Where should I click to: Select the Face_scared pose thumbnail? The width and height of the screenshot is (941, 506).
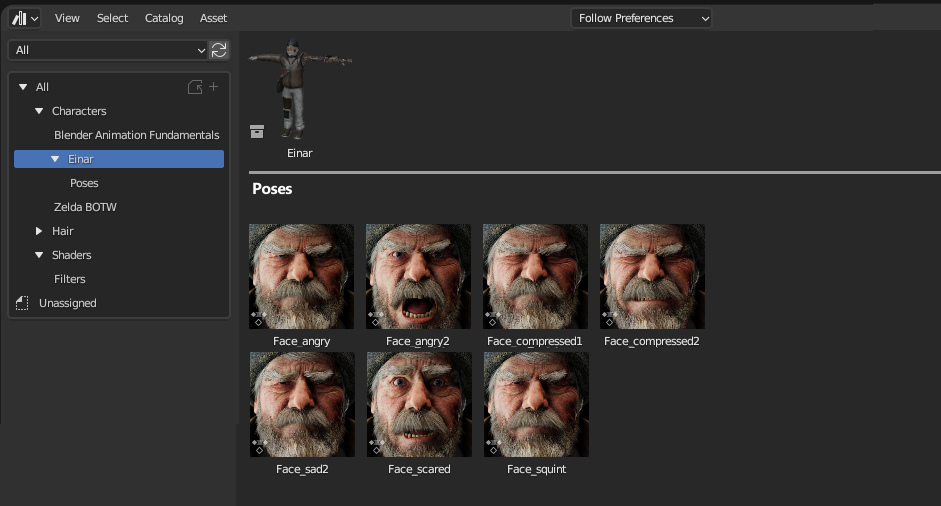419,405
